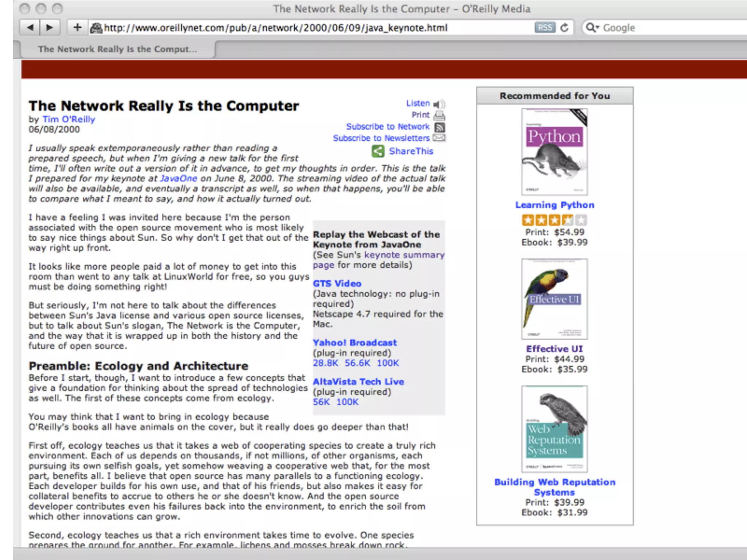Image resolution: width=747 pixels, height=560 pixels.
Task: Select Yahoo! Broadcast 56.6K stream link
Action: 357,363
